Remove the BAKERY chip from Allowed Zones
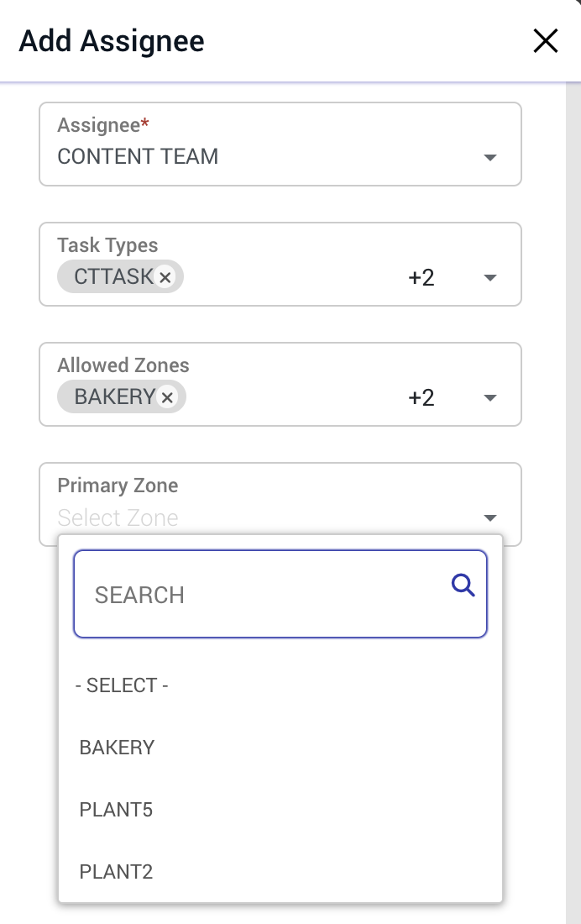Viewport: 581px width, 924px height. 167,397
